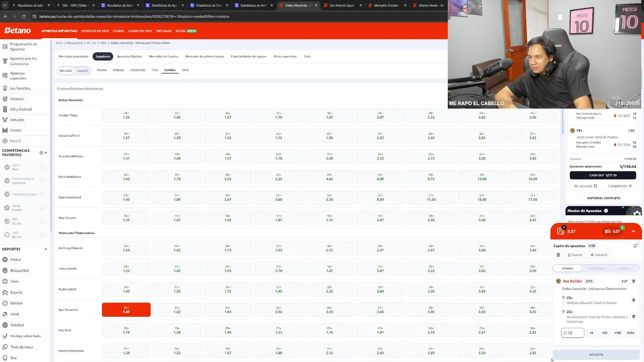Check the LaLiga España checkbox
644x362 pixels.
click(42, 208)
